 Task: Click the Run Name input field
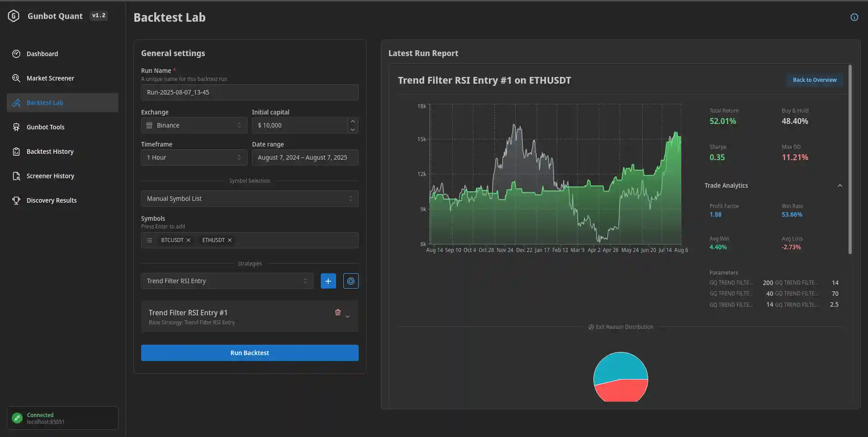(249, 92)
